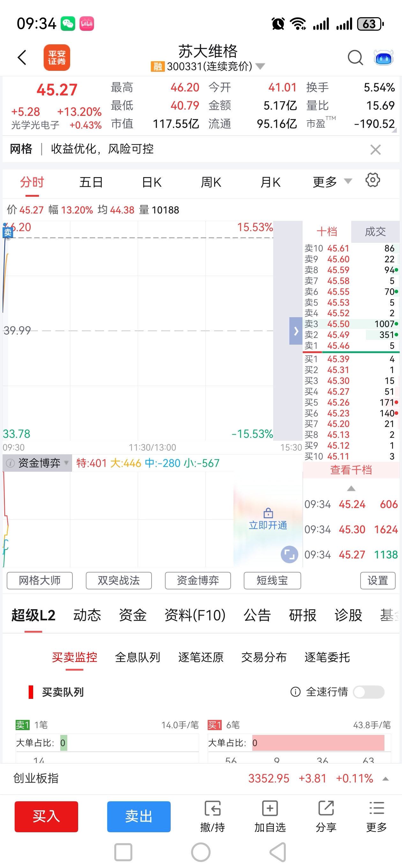Tap the 网格大师 button
The width and height of the screenshot is (402, 868).
pos(40,580)
